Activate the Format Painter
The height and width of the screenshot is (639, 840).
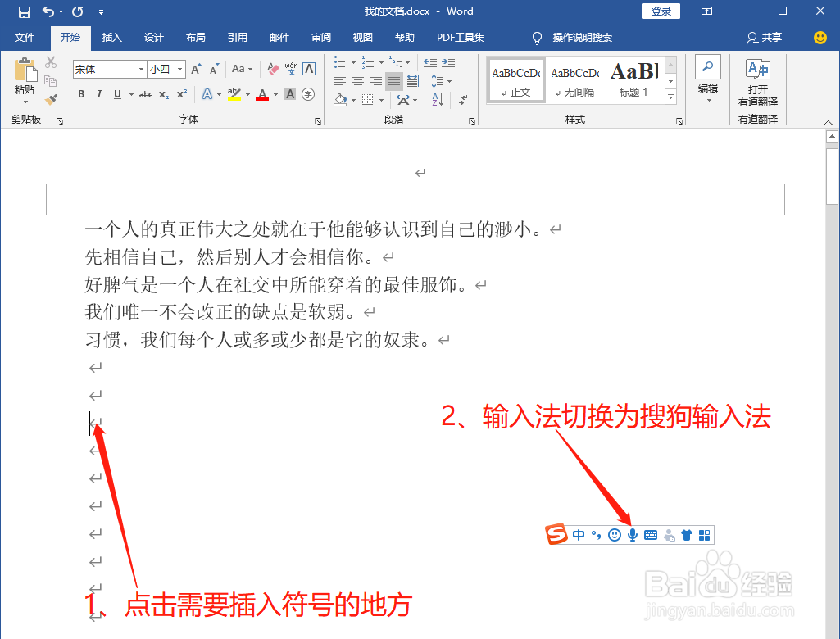[x=51, y=98]
